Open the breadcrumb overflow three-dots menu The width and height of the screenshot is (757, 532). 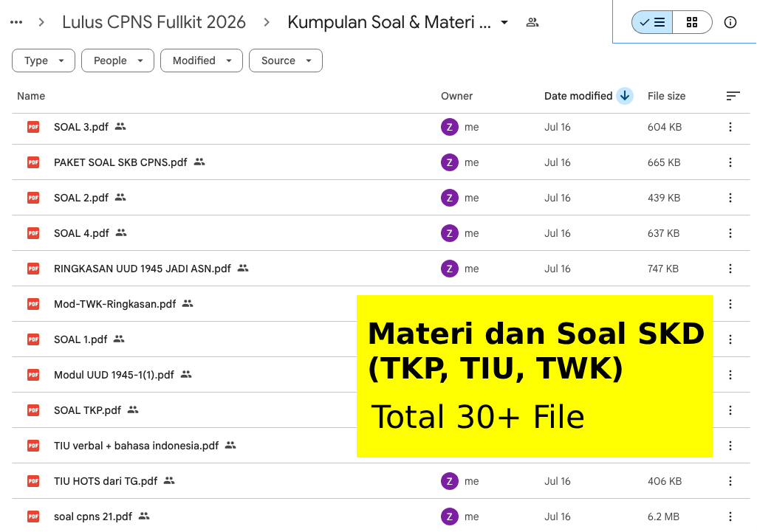(x=16, y=22)
